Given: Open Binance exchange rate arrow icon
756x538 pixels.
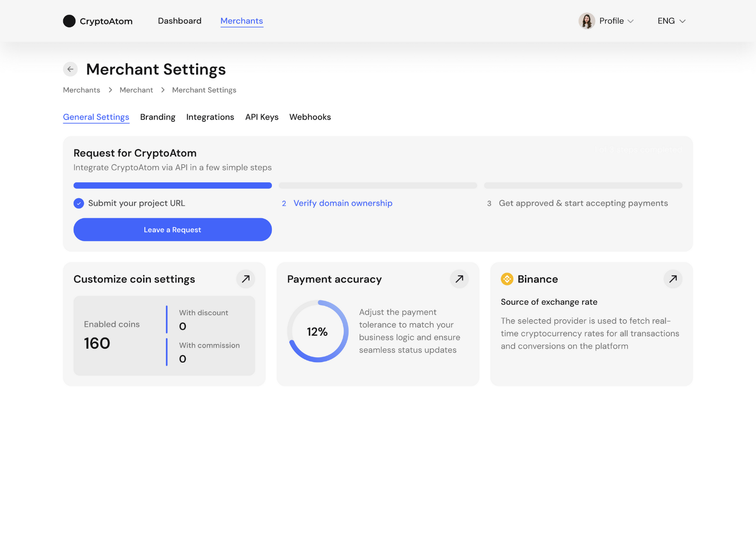Looking at the screenshot, I should pos(673,279).
